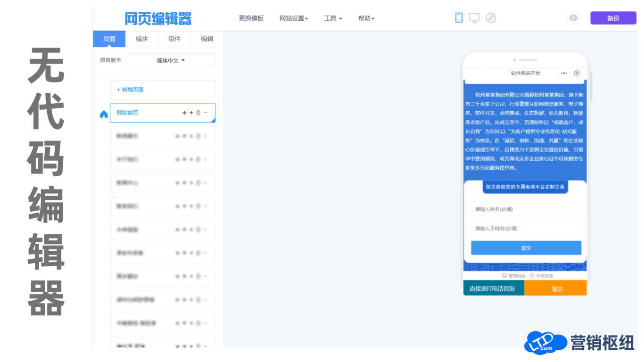Switch to the 组件 tab
The width and height of the screenshot is (644, 362).
(x=174, y=39)
